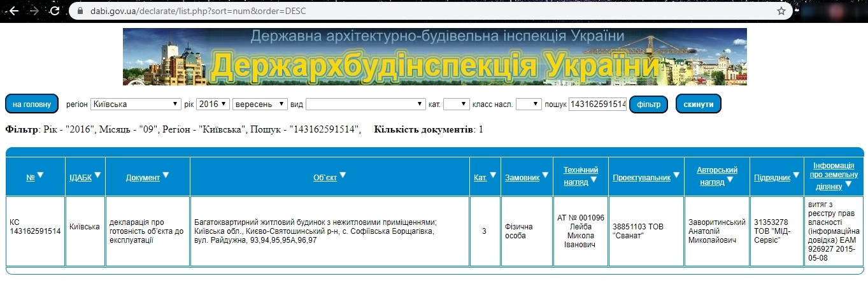Click the sort triangle next to Підрядник header

pyautogui.click(x=797, y=175)
